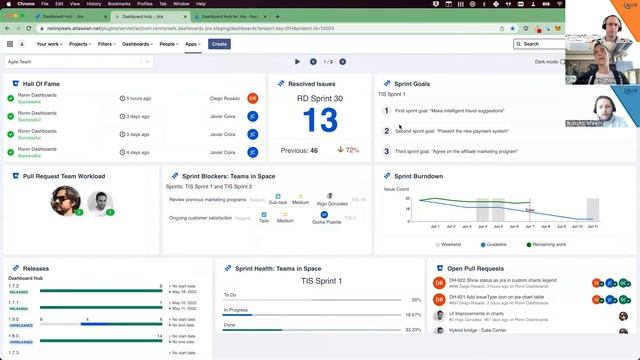This screenshot has width=640, height=360.
Task: Click the Open Pull Requests Bitbucket icon
Action: [x=440, y=268]
